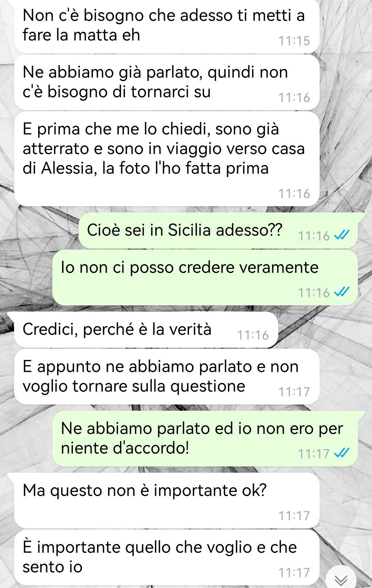
Task: Tap read ticks on 'Ne abbiamo parlato ed io non ero'
Action: click(x=342, y=453)
